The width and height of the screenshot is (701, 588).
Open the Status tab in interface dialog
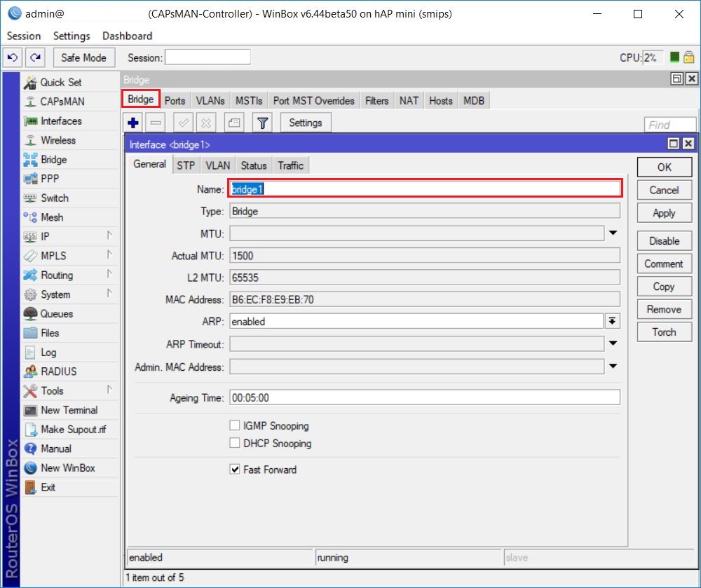coord(254,166)
